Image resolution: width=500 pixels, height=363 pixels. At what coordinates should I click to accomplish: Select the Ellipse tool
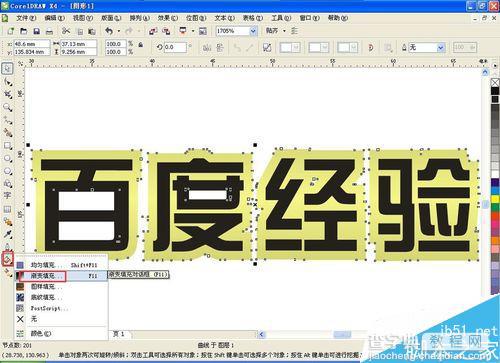pyautogui.click(x=8, y=158)
